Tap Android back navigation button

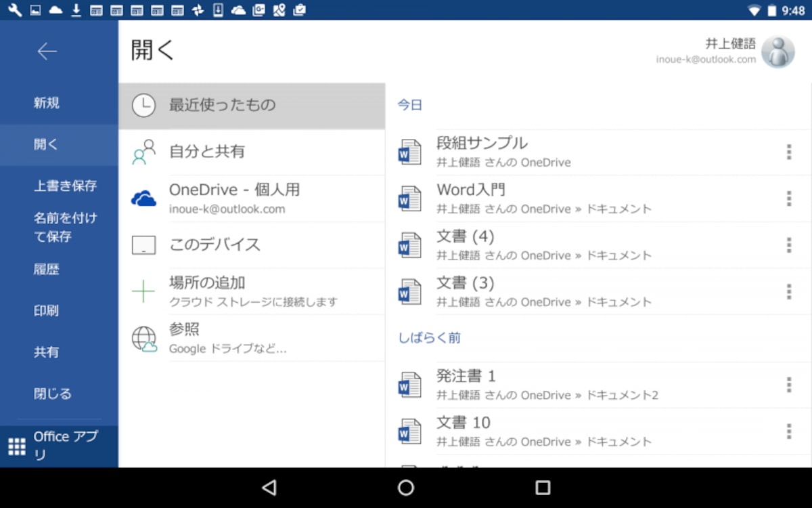[269, 488]
